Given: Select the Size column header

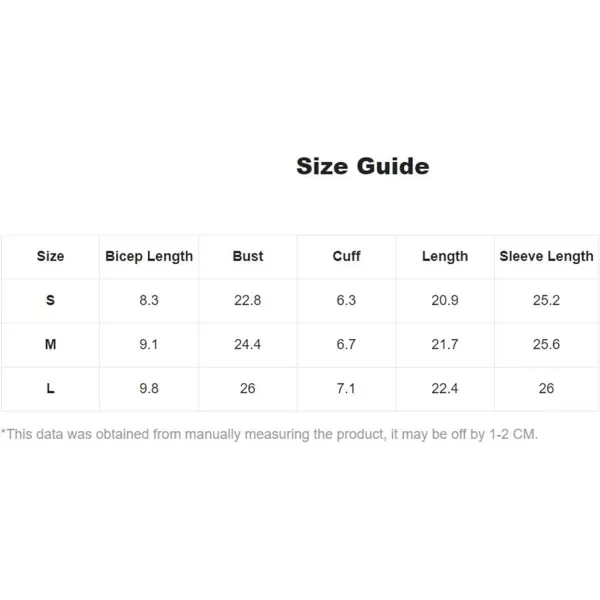Looking at the screenshot, I should coord(51,256).
